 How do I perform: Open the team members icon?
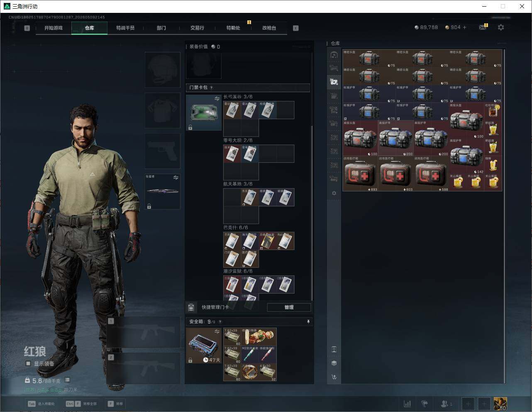point(446,404)
